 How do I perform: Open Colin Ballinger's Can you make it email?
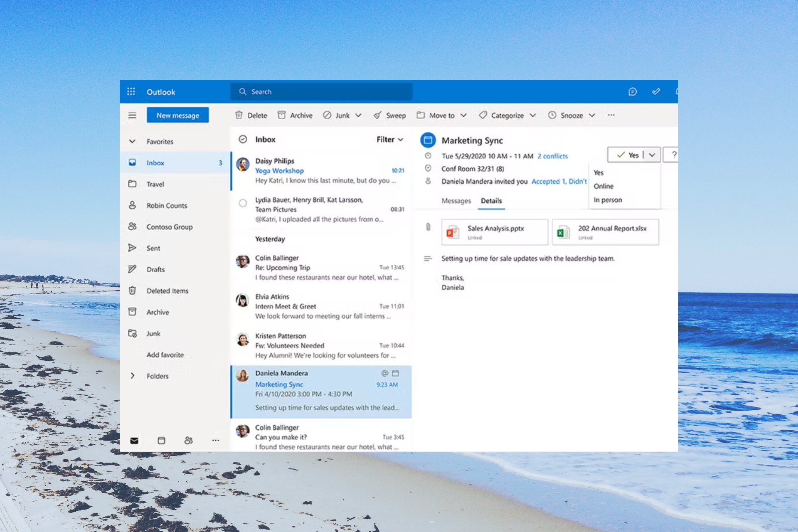pos(321,436)
